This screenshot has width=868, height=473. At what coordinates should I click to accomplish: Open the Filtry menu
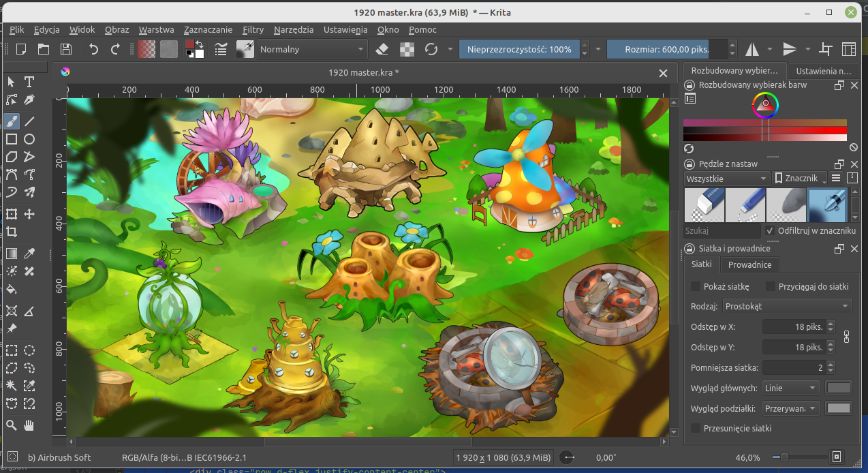pyautogui.click(x=253, y=29)
